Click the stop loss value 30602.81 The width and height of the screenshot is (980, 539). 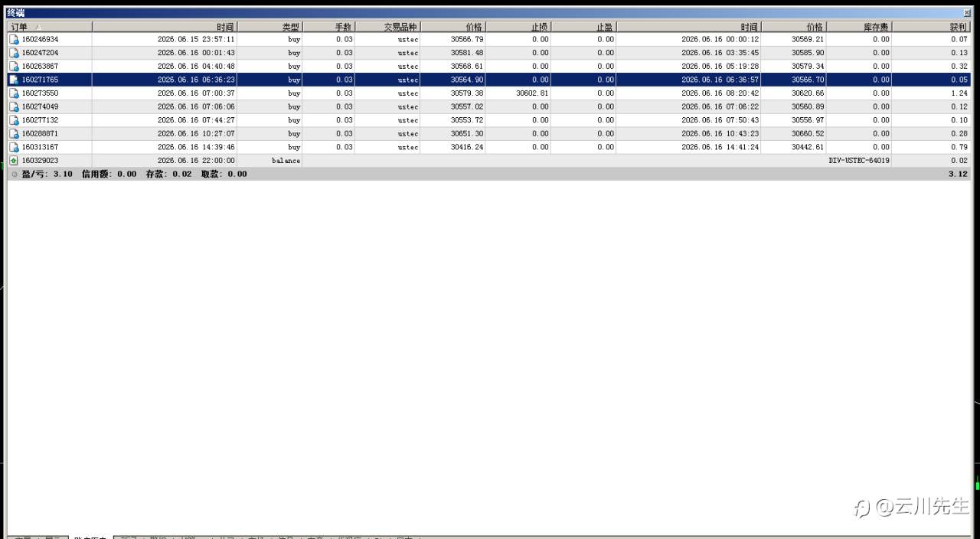tap(533, 93)
